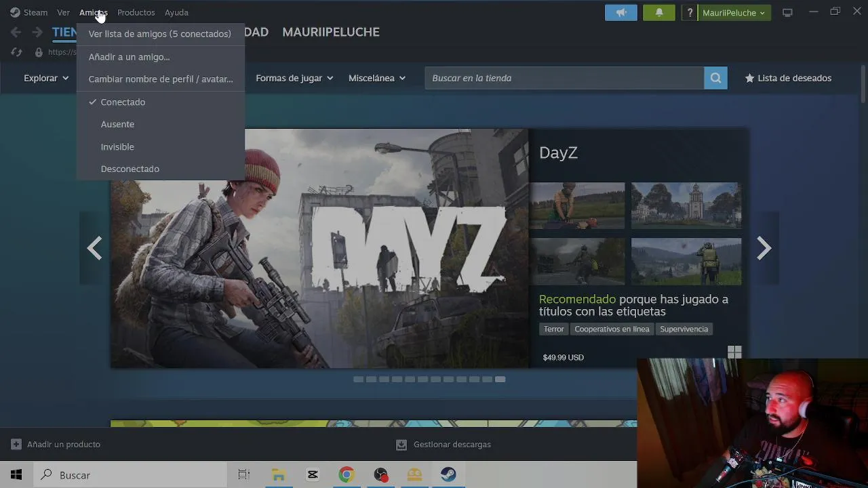Select Cambiar nombre de perfil / avatar
This screenshot has width=868, height=488.
click(160, 79)
